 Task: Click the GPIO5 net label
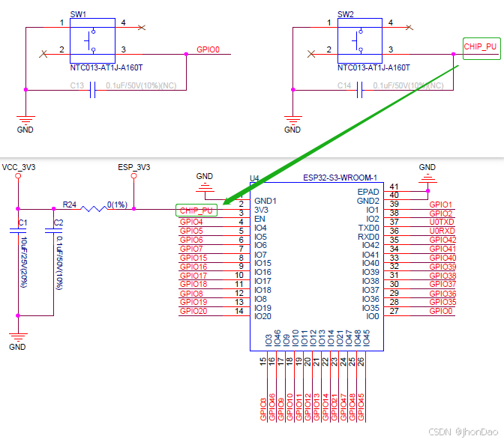(x=191, y=231)
